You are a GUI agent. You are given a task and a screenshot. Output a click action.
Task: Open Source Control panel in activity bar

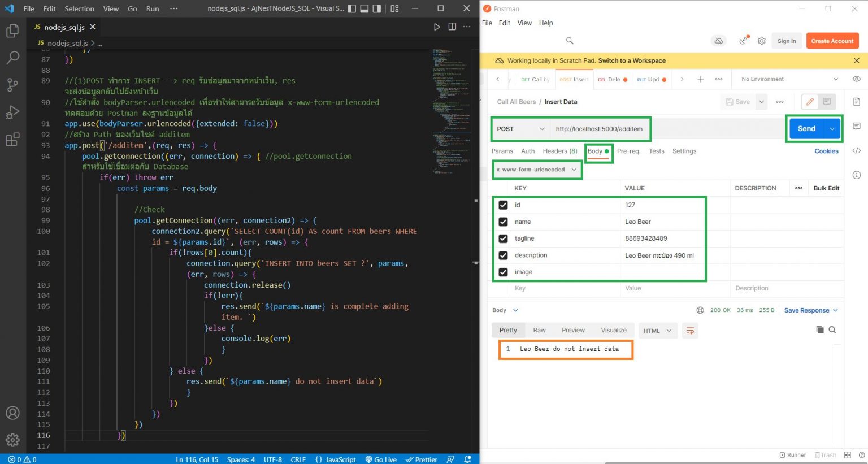(x=12, y=85)
